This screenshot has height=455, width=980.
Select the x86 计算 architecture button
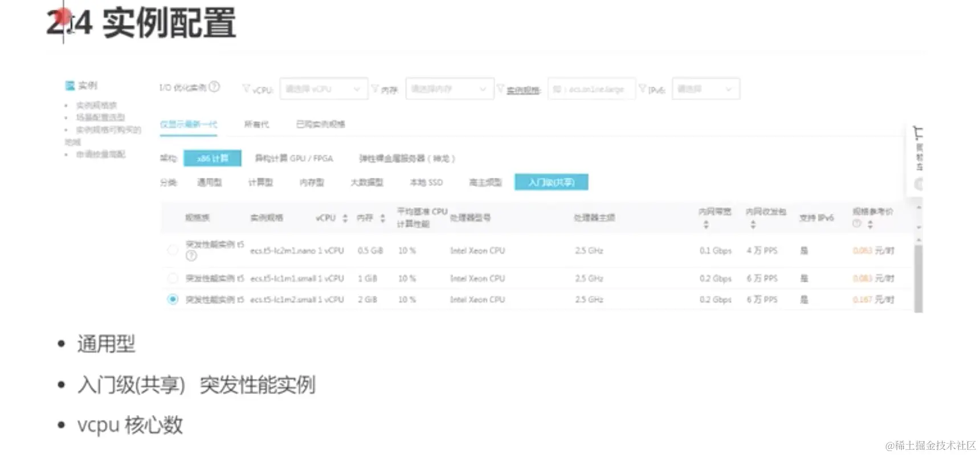[x=213, y=158]
